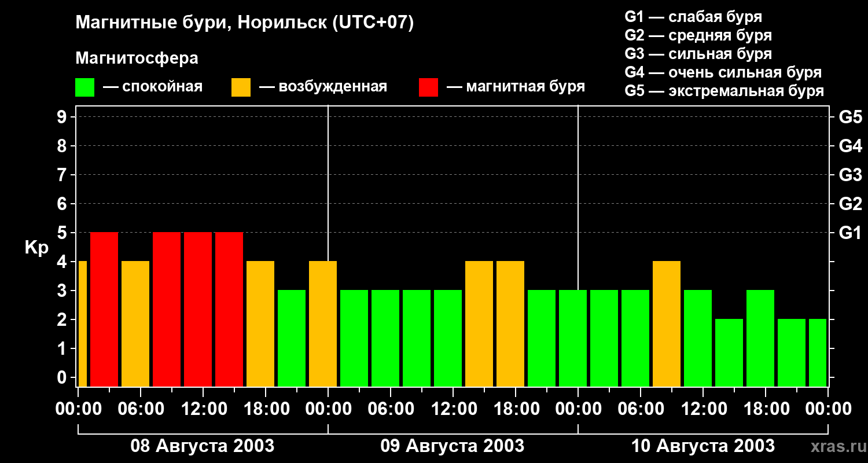868x463 pixels.
Task: Click the 'G5 — экстремальная буря' line
Action: pyautogui.click(x=724, y=91)
